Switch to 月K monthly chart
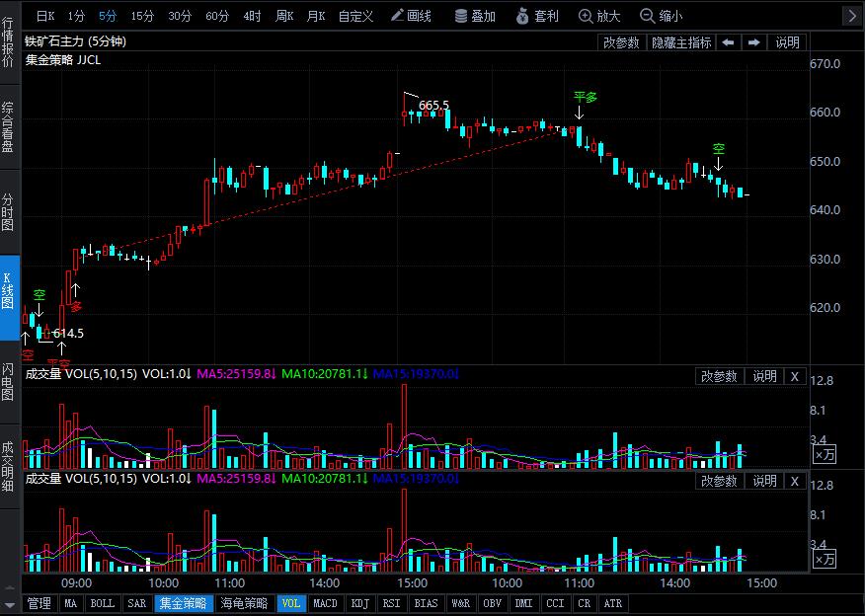This screenshot has width=865, height=616. (316, 16)
